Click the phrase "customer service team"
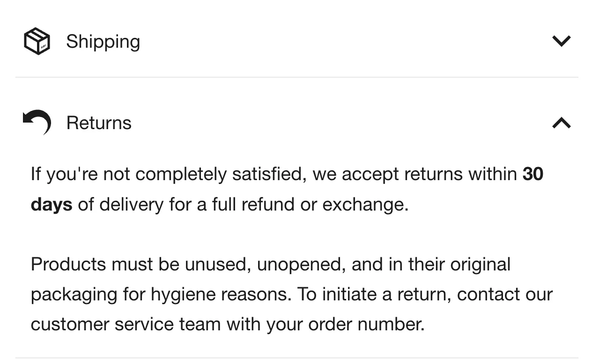 click(126, 324)
